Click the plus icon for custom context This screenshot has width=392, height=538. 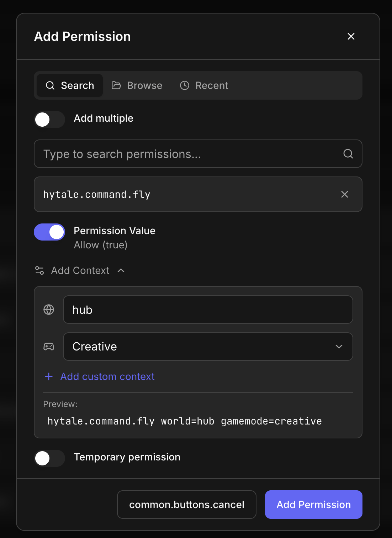click(49, 376)
